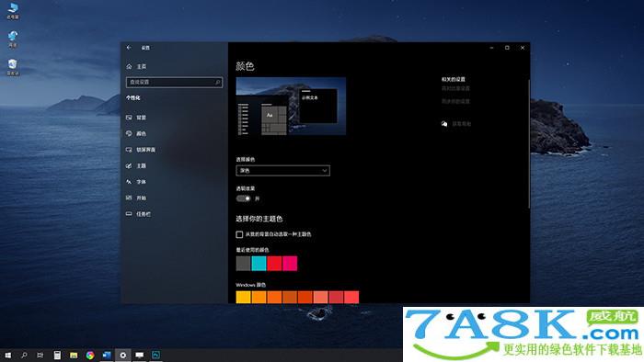The width and height of the screenshot is (644, 362).
Task: Click the color mode preview image
Action: coord(291,107)
